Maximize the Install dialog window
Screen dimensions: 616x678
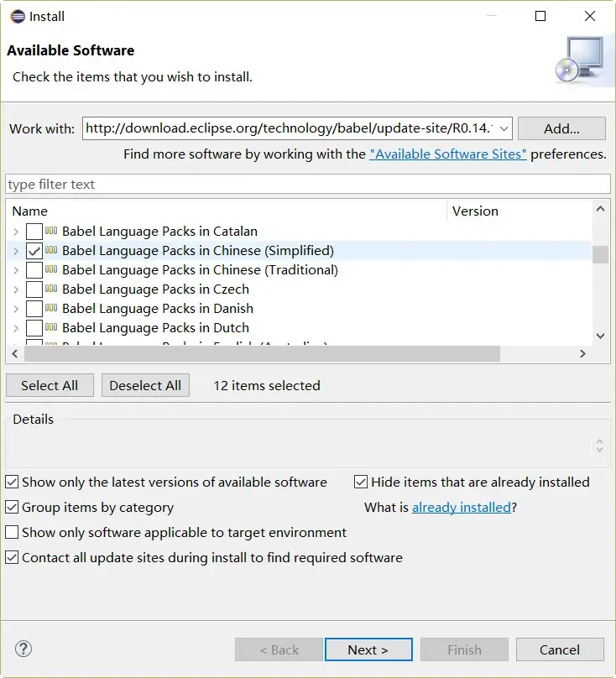pyautogui.click(x=540, y=16)
